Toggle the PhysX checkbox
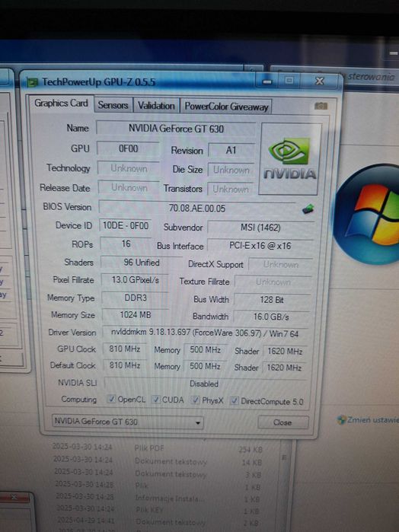Image resolution: width=399 pixels, height=532 pixels. [x=195, y=400]
